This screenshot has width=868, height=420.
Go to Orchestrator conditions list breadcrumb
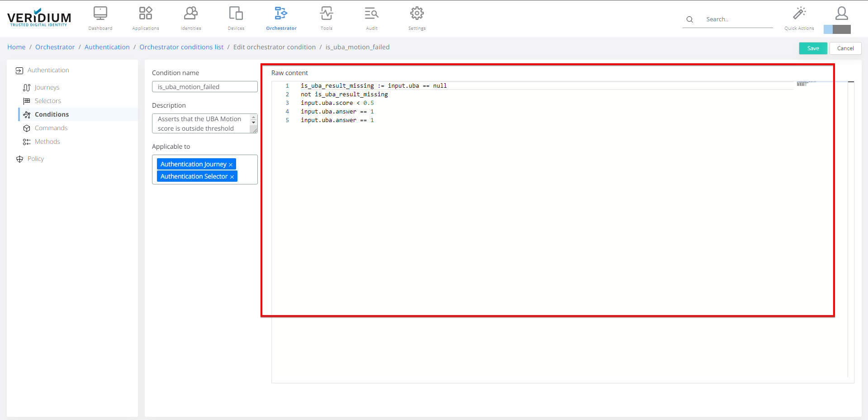tap(181, 47)
